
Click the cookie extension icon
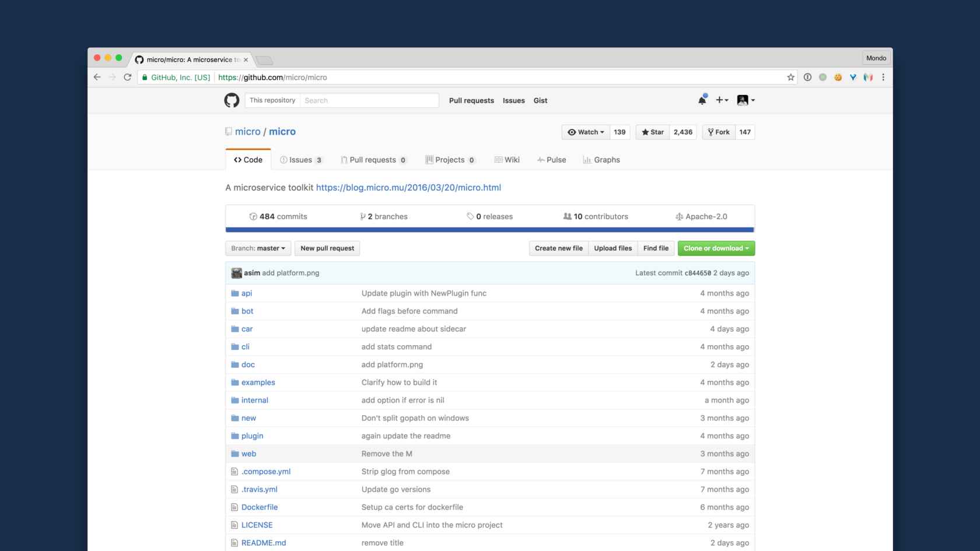[838, 77]
